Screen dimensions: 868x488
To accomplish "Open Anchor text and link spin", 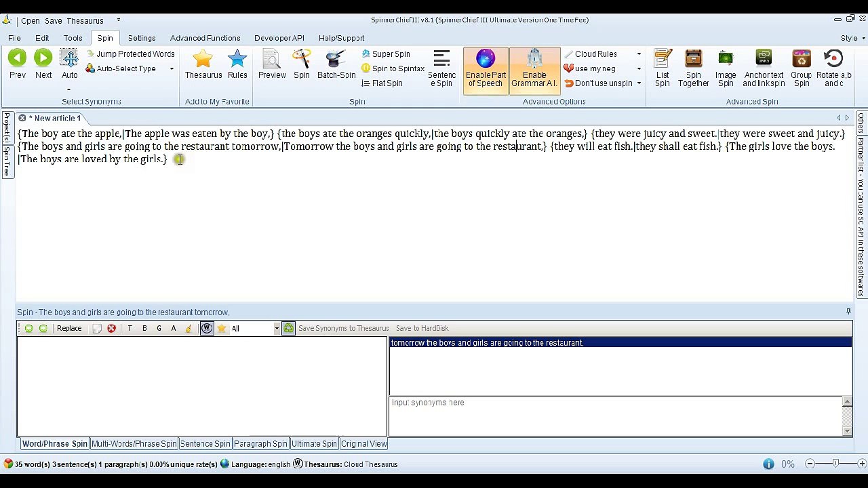I will pos(764,68).
